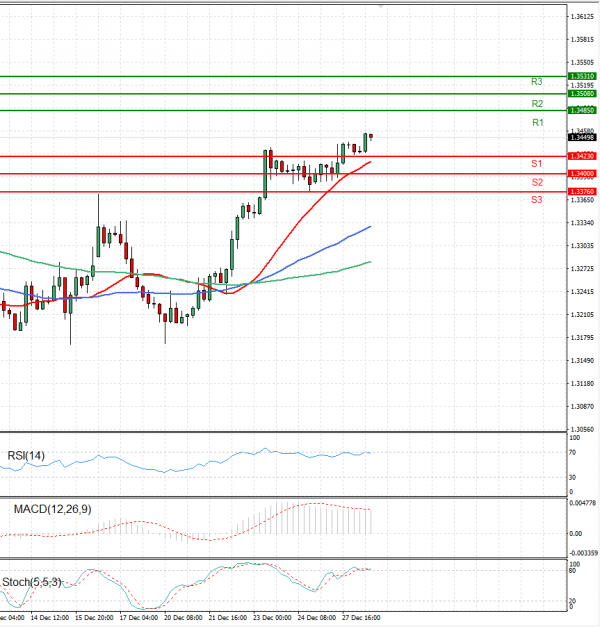Viewport: 600px width, 627px height.
Task: Click the RSI 70 level value
Action: [572, 452]
